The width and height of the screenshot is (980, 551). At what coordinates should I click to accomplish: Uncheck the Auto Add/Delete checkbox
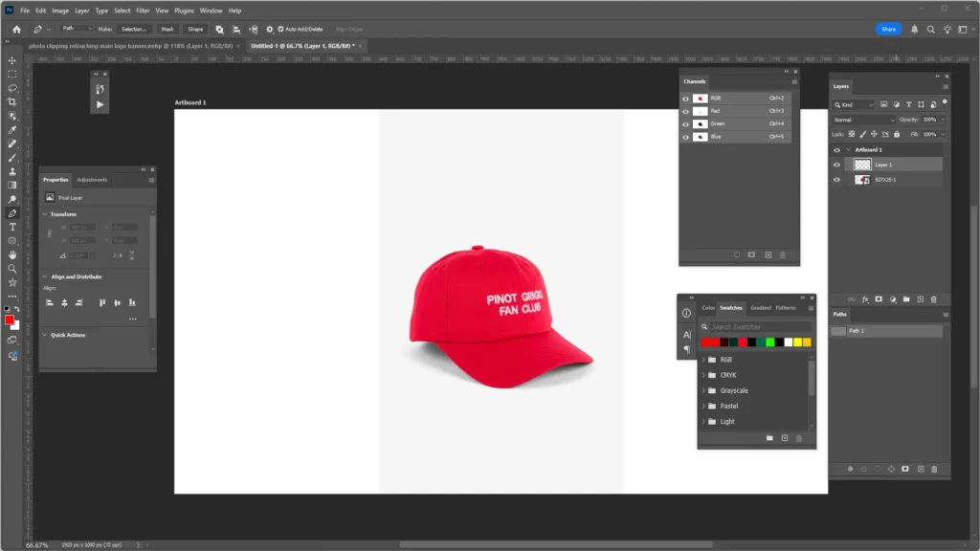coord(280,30)
